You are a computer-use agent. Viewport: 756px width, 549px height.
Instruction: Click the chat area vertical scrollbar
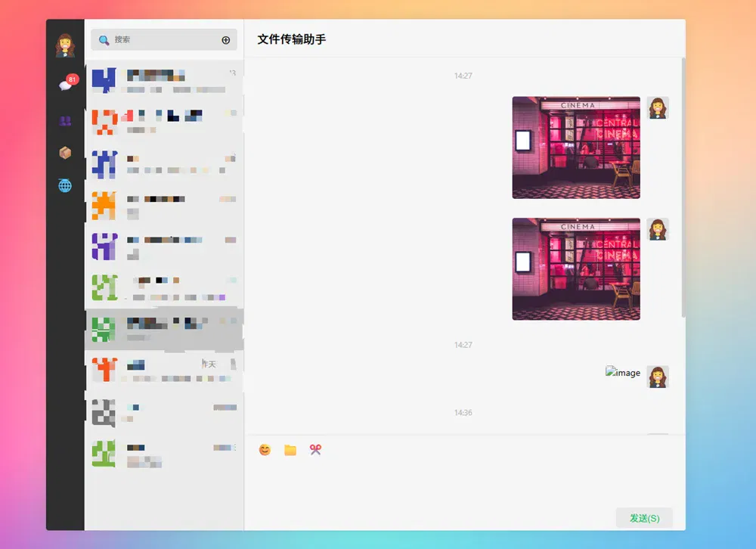tap(683, 188)
